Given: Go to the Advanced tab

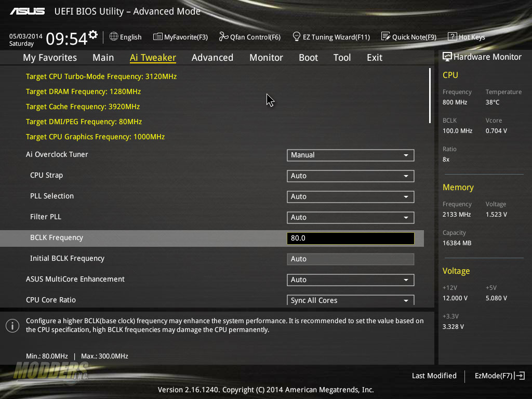Looking at the screenshot, I should [x=212, y=58].
